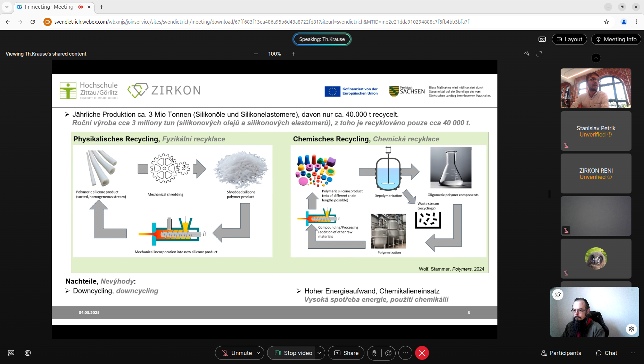Open the Chat panel
This screenshot has width=644, height=364.
606,353
